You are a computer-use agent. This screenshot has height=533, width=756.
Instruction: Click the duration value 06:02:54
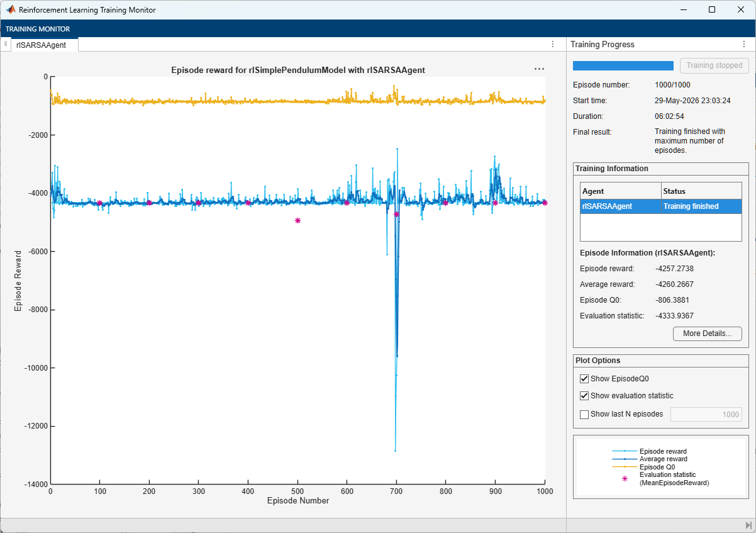670,116
